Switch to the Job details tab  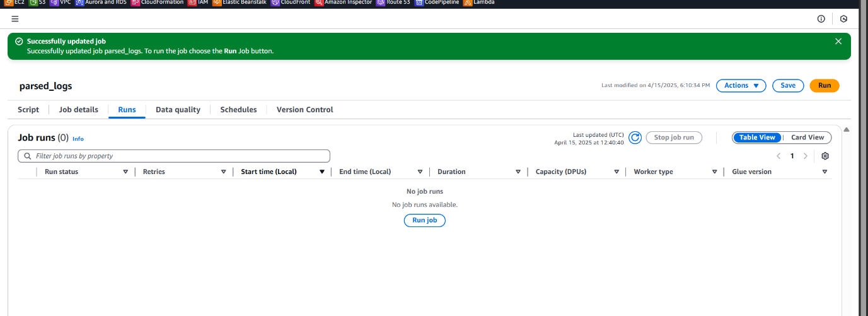coord(79,110)
